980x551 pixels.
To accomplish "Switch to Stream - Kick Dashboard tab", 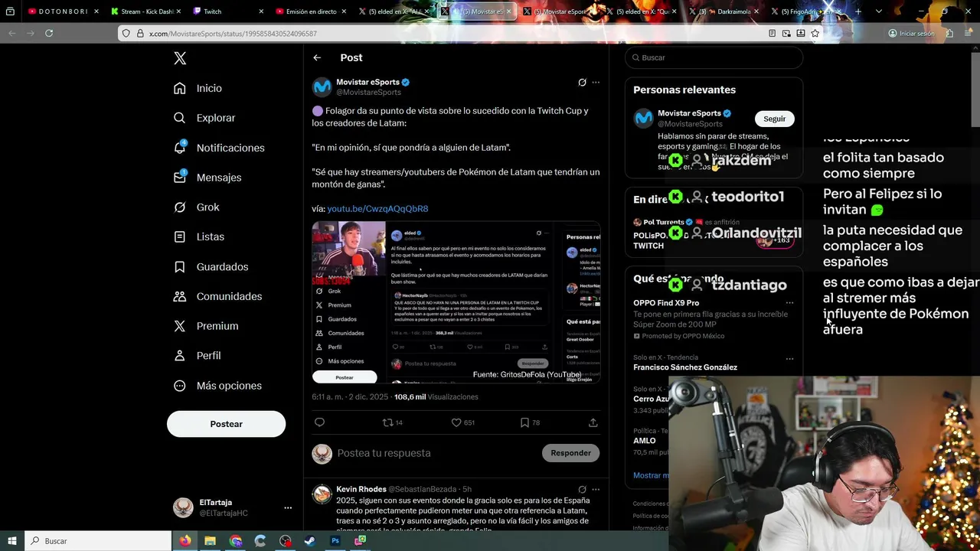I will (x=145, y=11).
